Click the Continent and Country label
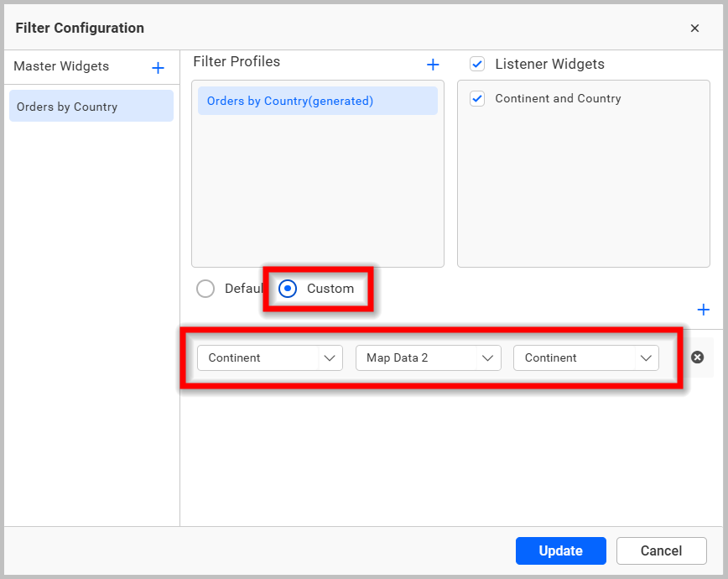 [x=558, y=99]
